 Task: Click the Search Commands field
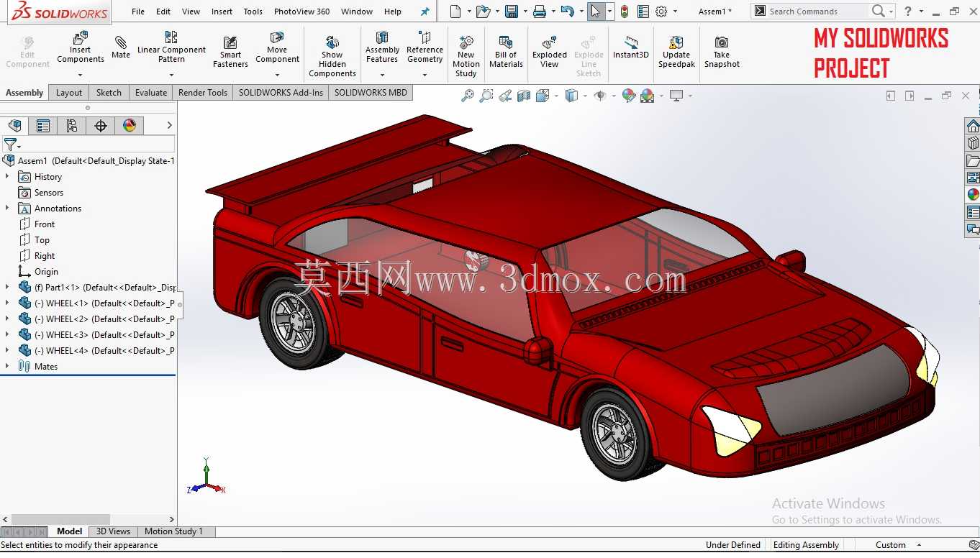[x=817, y=12]
